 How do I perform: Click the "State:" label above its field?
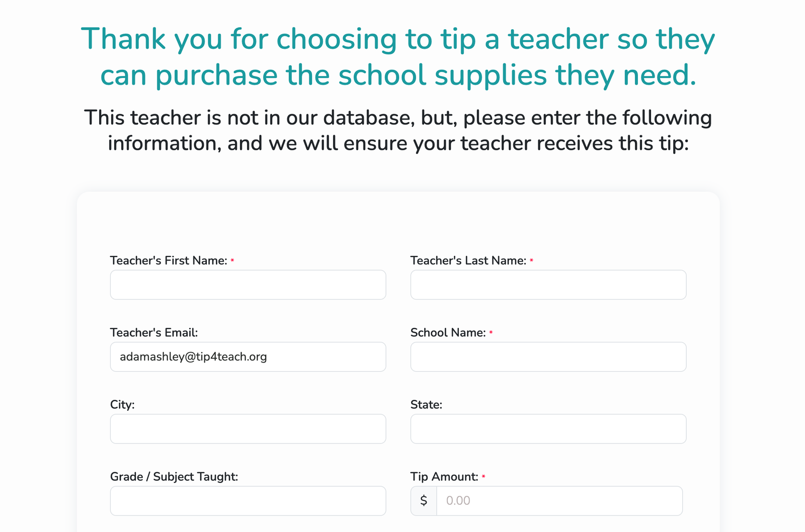click(426, 405)
